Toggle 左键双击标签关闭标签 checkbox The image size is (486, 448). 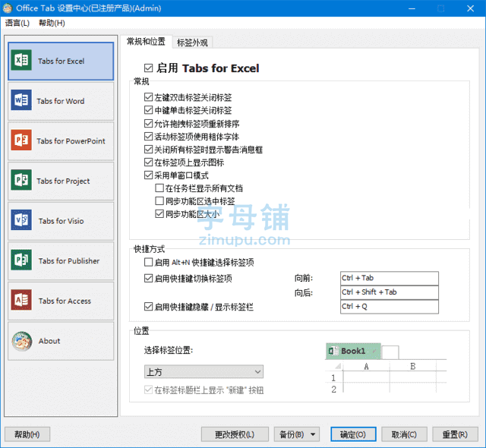[149, 97]
